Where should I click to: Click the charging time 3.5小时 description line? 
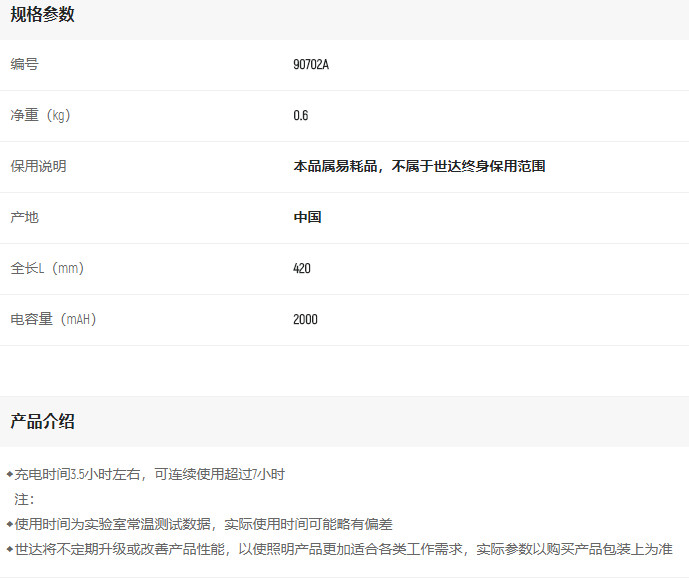[x=150, y=474]
